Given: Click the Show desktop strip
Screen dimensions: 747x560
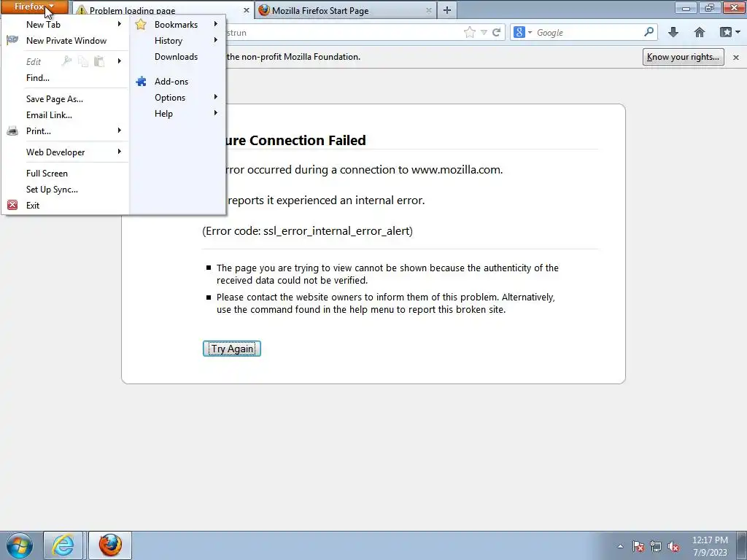Looking at the screenshot, I should 742,545.
